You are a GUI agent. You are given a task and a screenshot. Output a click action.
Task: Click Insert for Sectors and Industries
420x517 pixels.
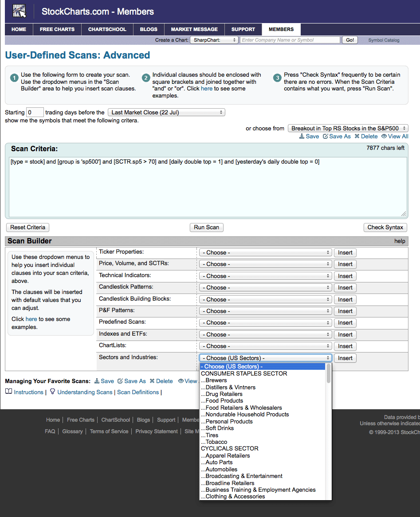point(345,358)
